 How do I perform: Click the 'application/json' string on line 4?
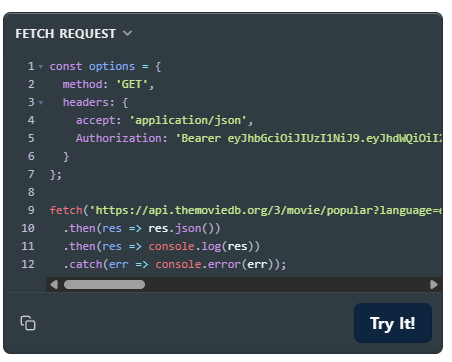(188, 120)
